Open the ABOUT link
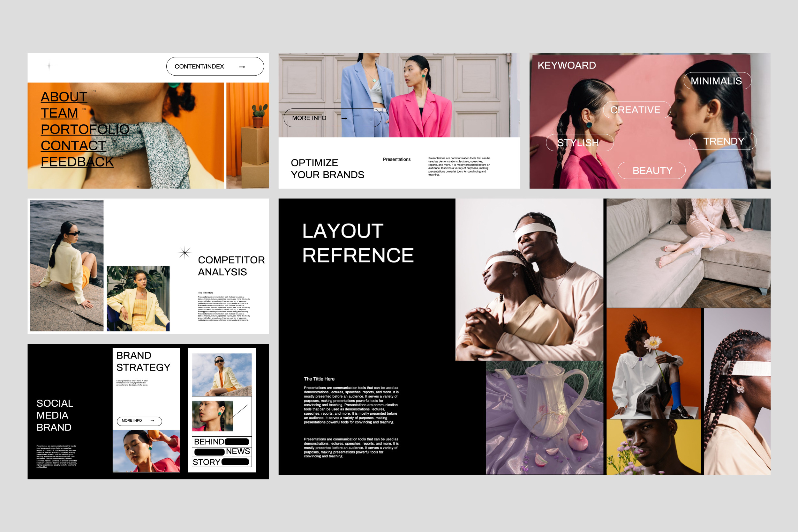 64,97
